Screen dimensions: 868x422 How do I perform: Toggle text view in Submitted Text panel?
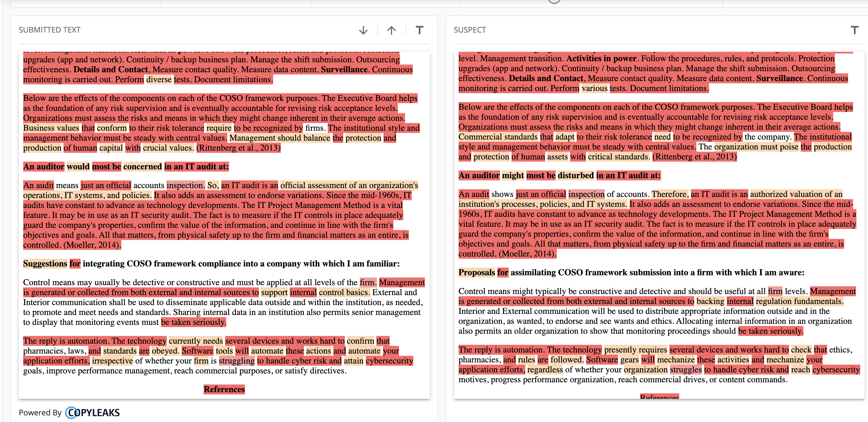[x=419, y=30]
